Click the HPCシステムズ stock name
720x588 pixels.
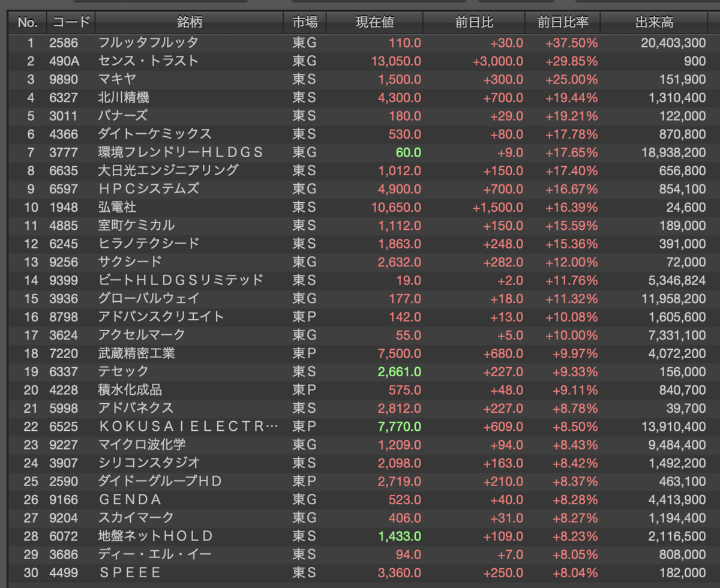(149, 189)
